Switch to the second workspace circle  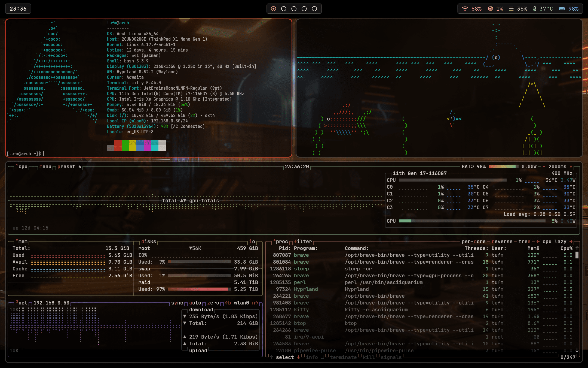284,9
